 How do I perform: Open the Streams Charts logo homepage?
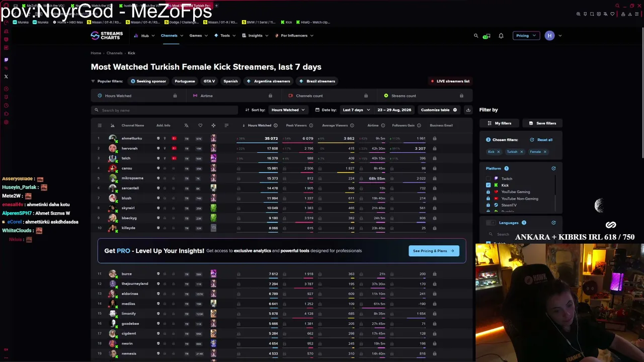pos(107,35)
